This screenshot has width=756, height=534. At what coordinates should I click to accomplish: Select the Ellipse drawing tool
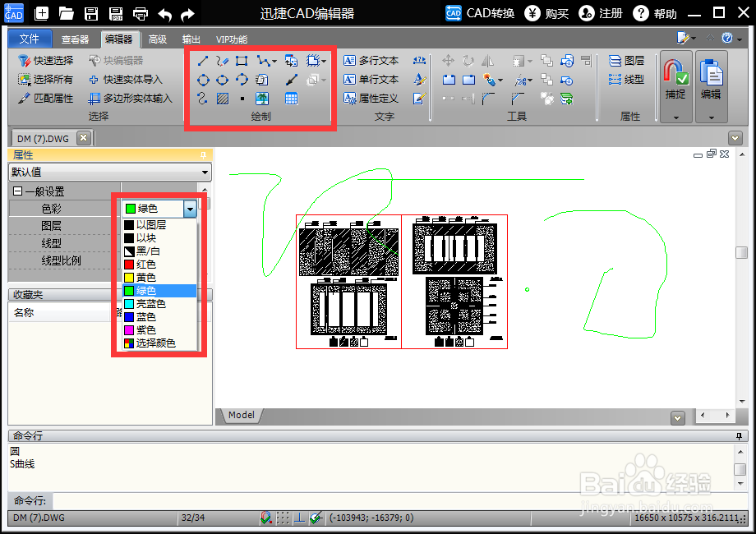point(222,80)
